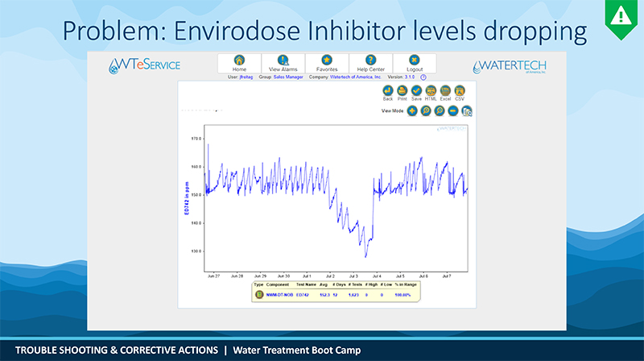The width and height of the screenshot is (644, 361).
Task: Click the Watertech of America company link
Action: [x=356, y=77]
